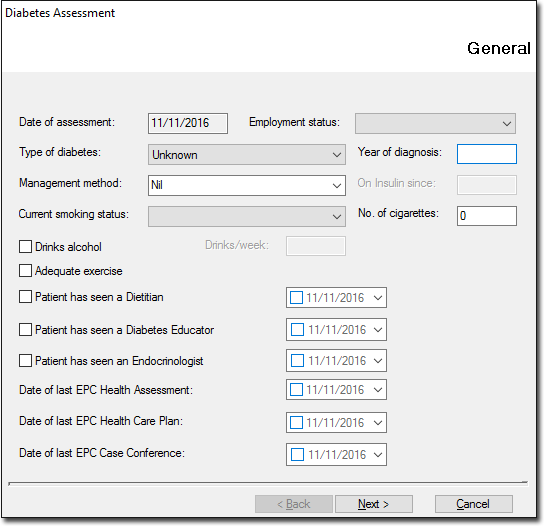
Task: Click the Year of diagnosis field
Action: click(487, 154)
